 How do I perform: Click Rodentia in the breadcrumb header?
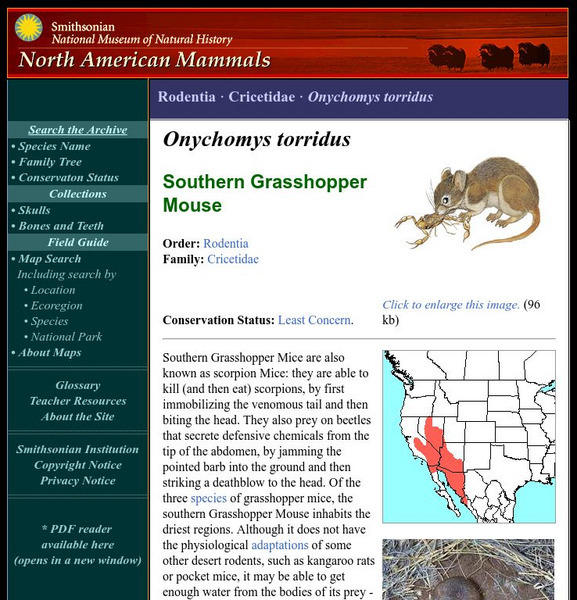[x=187, y=97]
